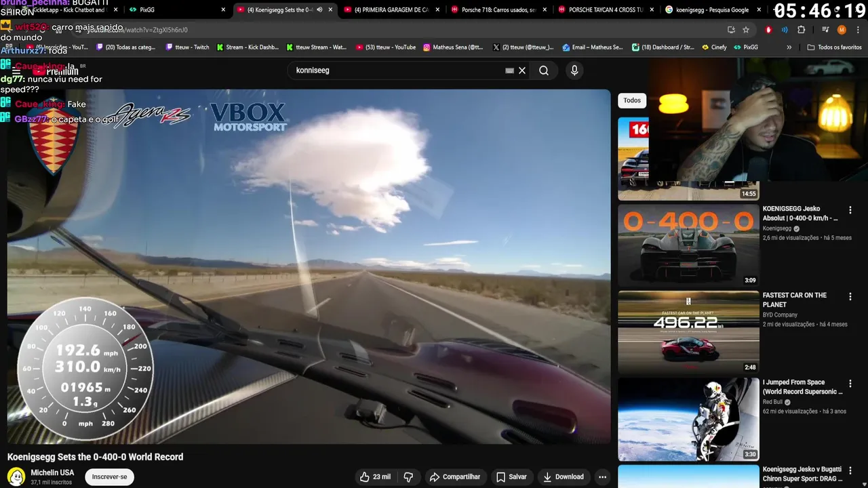Bookmark this page with star icon
The width and height of the screenshot is (868, 488).
(x=746, y=30)
